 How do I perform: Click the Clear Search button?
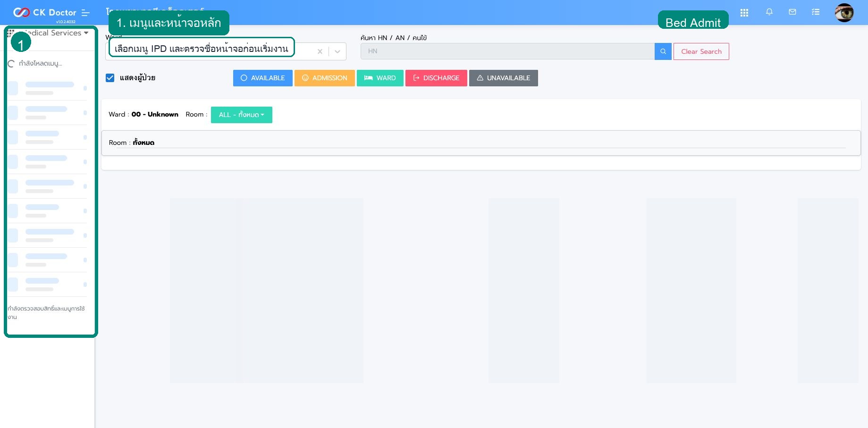point(701,51)
